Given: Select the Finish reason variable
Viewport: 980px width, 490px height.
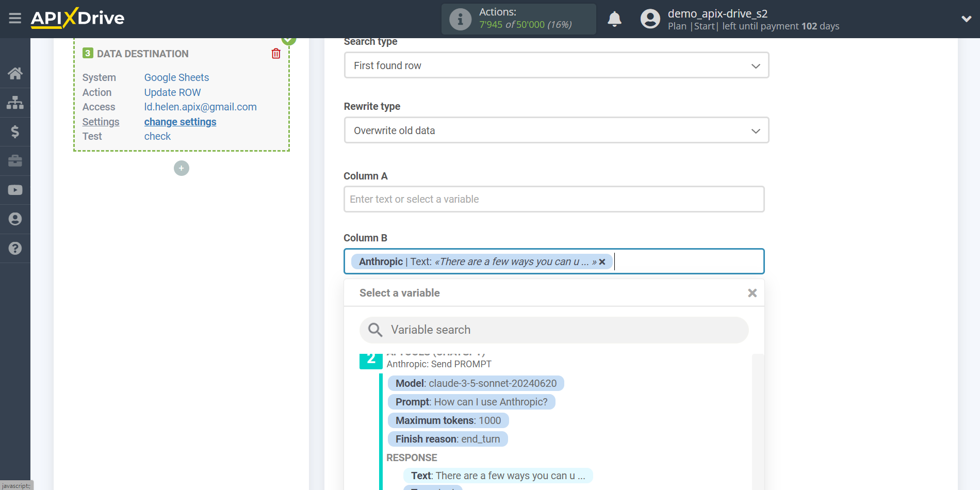Looking at the screenshot, I should [x=448, y=439].
